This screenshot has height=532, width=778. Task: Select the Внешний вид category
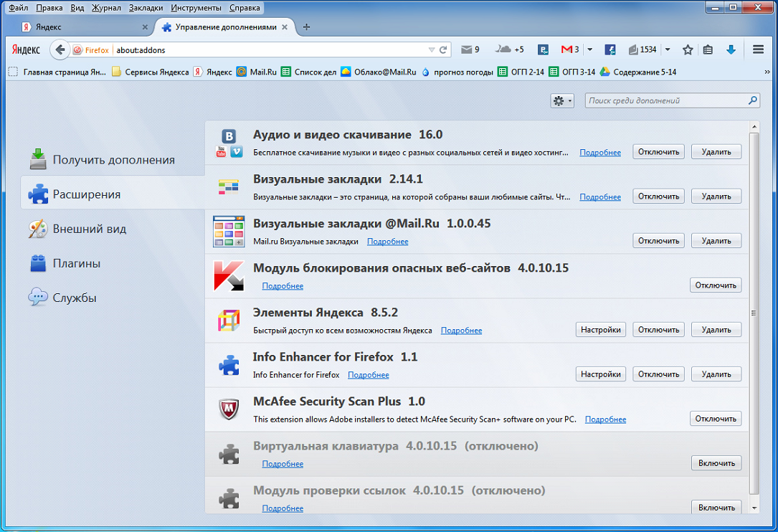[x=113, y=229]
